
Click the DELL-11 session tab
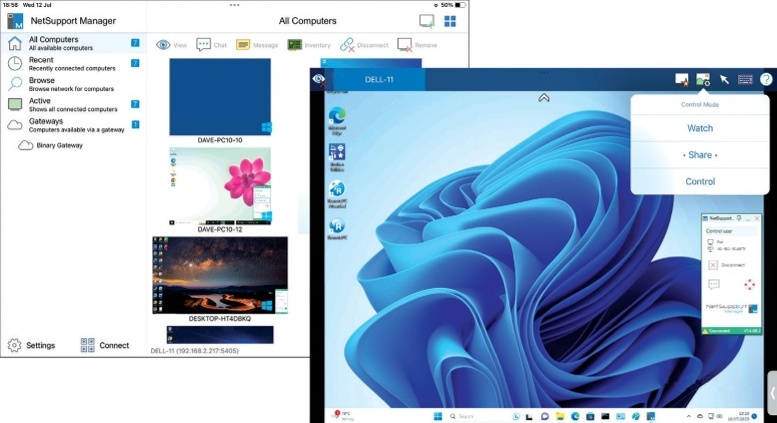point(379,79)
